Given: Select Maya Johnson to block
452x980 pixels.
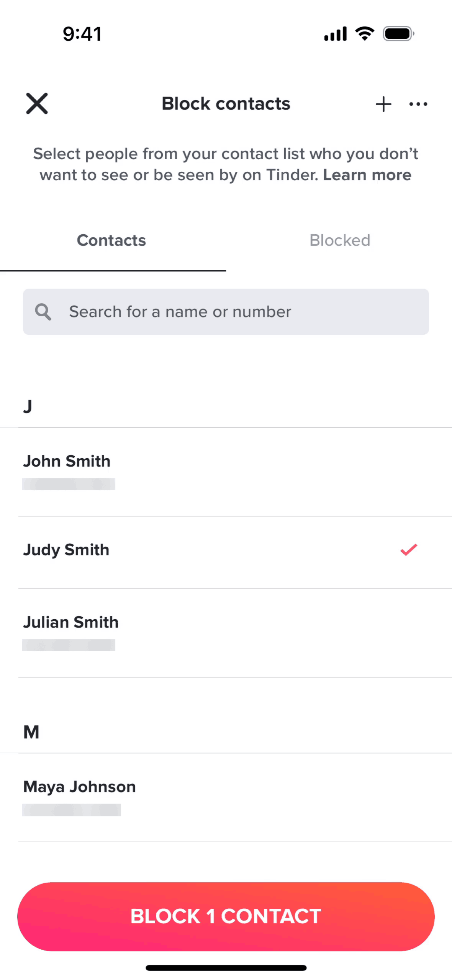Looking at the screenshot, I should [80, 787].
